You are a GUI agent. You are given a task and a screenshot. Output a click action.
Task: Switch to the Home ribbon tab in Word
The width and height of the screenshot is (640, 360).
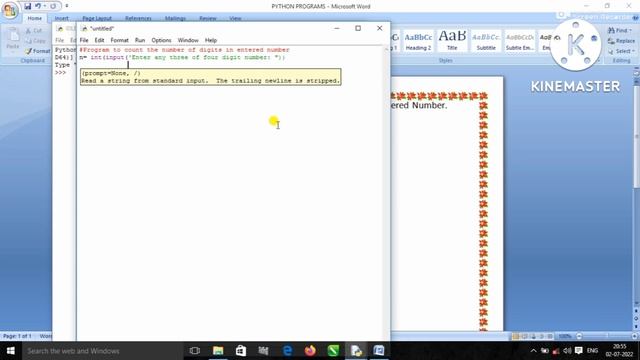[35, 18]
